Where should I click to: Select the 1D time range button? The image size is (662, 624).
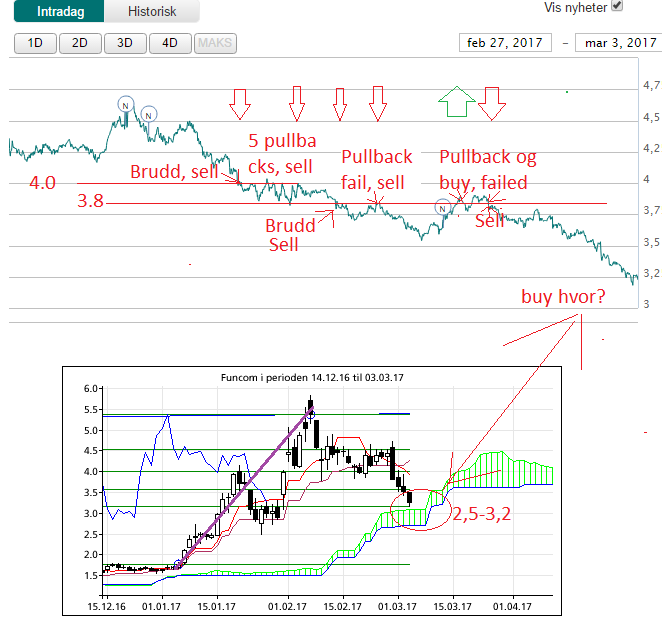tap(35, 43)
